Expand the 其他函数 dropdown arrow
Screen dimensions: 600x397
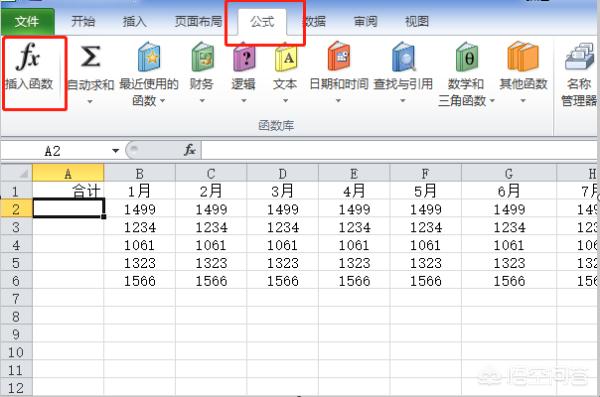pyautogui.click(x=523, y=101)
